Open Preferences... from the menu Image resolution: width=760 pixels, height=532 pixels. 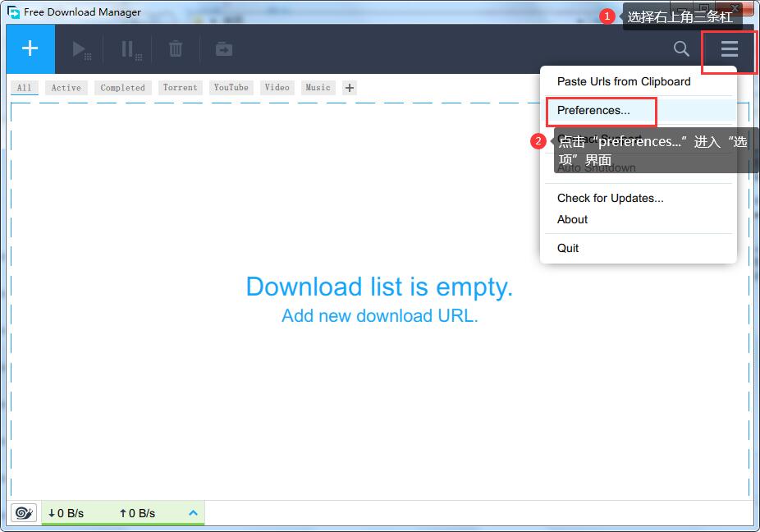tap(593, 110)
